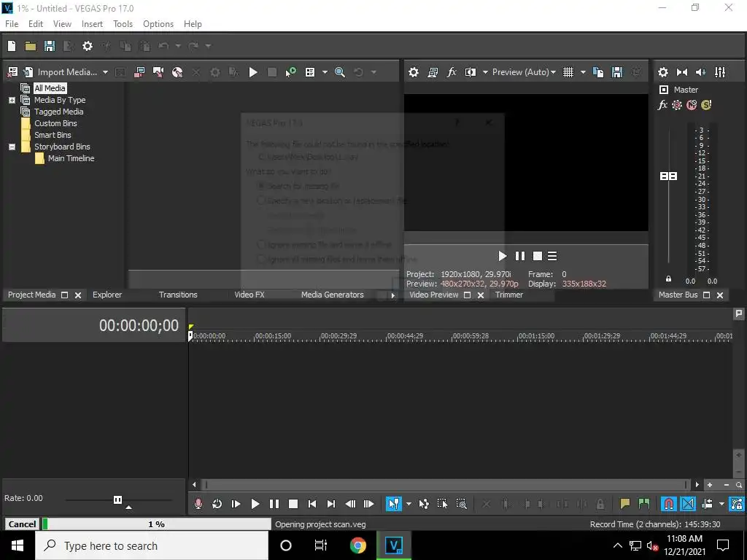The height and width of the screenshot is (560, 747).
Task: Open project Properties gear in main toolbar
Action: pyautogui.click(x=88, y=46)
